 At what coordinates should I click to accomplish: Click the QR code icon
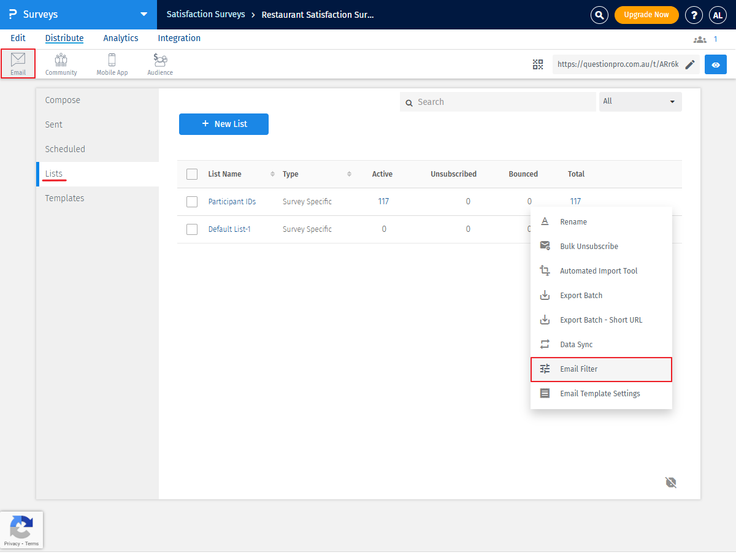click(538, 64)
